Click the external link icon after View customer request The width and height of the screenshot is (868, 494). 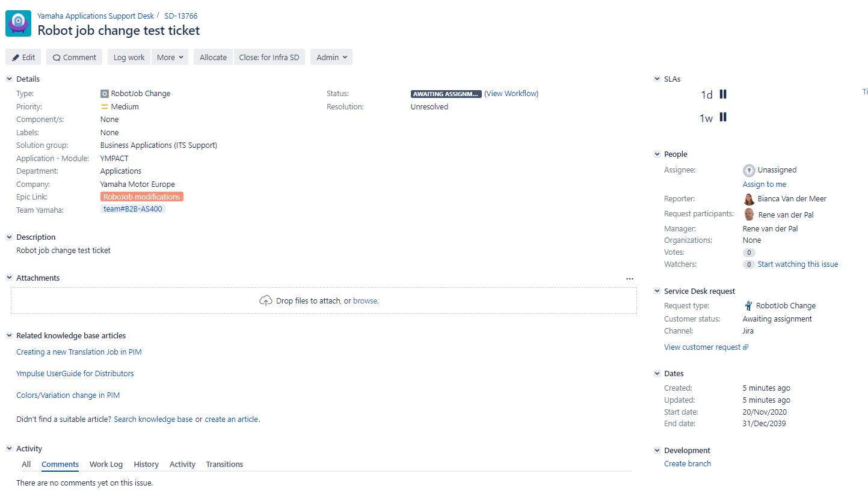[x=746, y=347]
